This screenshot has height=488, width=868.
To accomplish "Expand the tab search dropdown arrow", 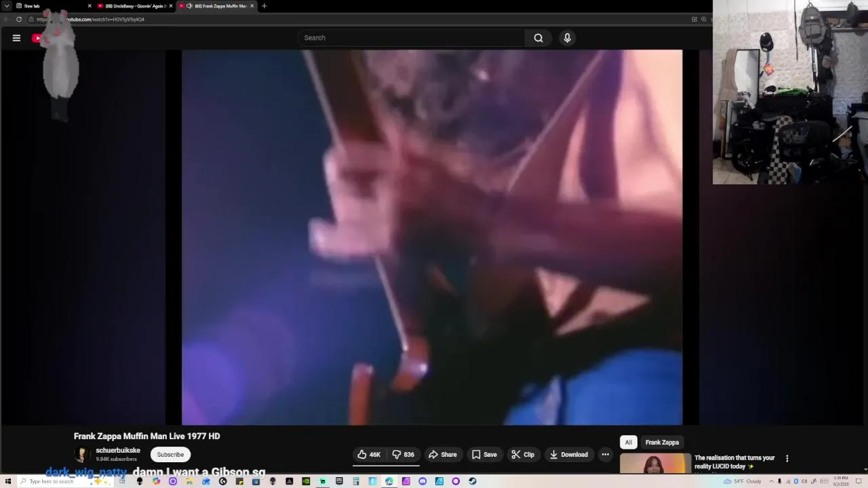I will pyautogui.click(x=7, y=6).
